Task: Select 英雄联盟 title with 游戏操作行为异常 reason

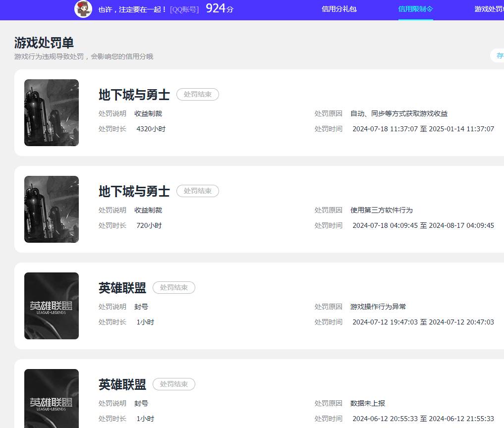Action: (x=122, y=288)
